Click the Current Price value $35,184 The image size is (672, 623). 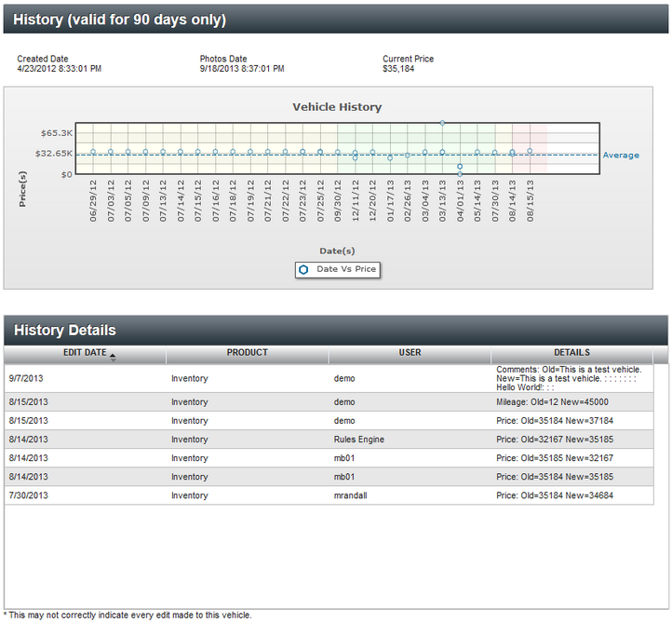click(398, 69)
